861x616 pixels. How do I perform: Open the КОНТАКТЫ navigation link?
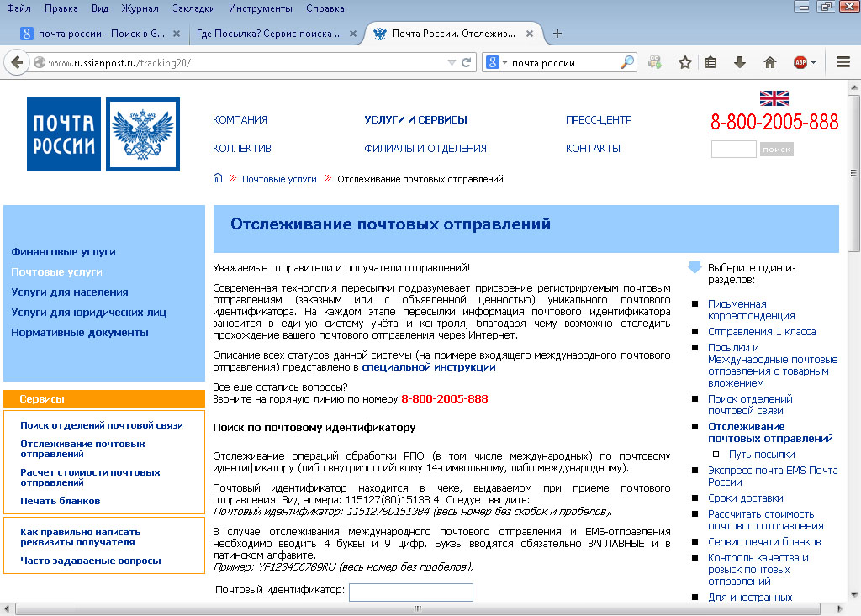pyautogui.click(x=593, y=148)
